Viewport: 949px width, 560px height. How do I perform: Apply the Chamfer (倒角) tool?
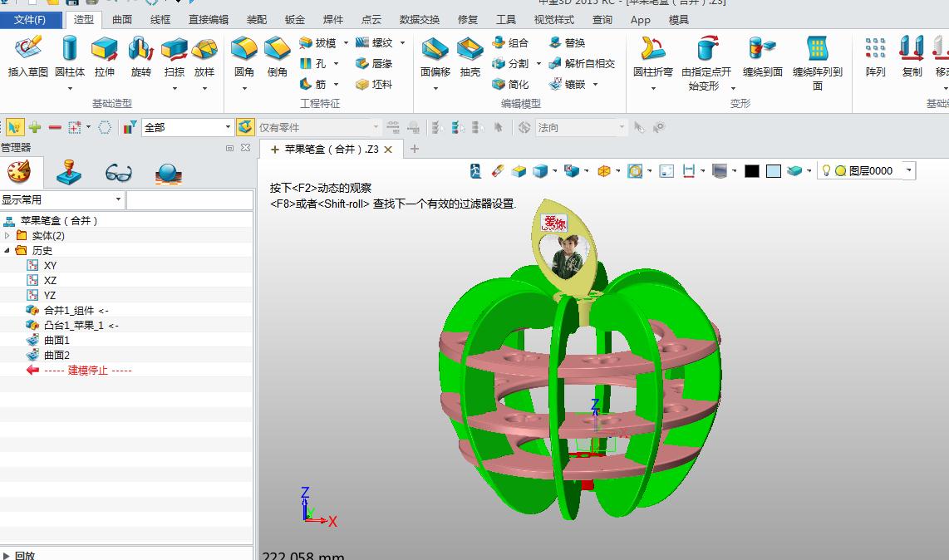[x=278, y=56]
